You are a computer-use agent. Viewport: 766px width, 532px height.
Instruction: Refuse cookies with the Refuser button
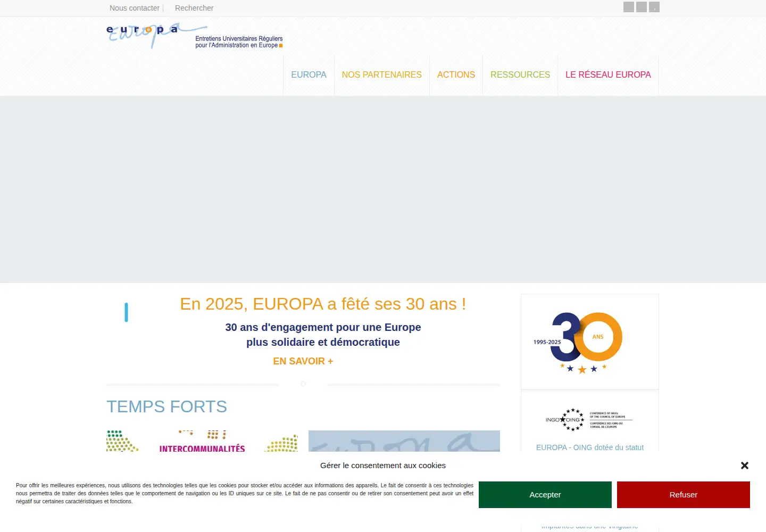tap(684, 495)
